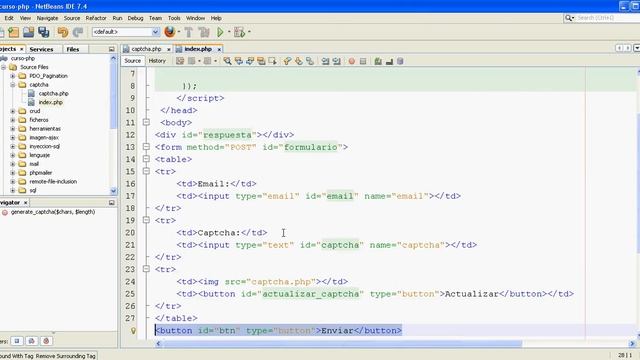Click the Shift Line Right icon
640x360 pixels.
point(336,61)
